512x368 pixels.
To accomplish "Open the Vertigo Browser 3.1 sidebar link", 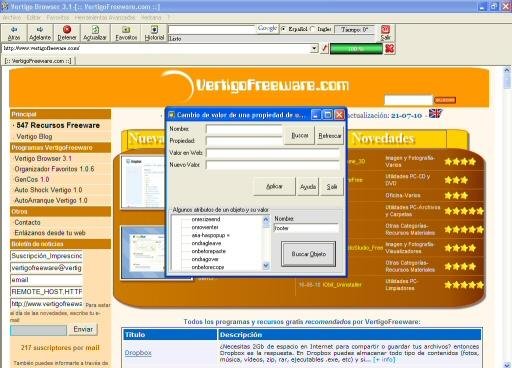I will (x=43, y=159).
